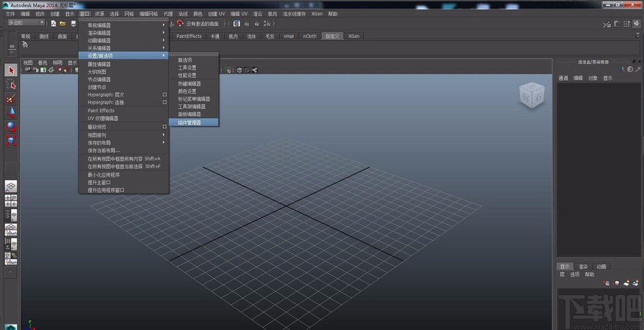This screenshot has height=330, width=644.
Task: Click the Save scene disk icon
Action: (x=73, y=24)
